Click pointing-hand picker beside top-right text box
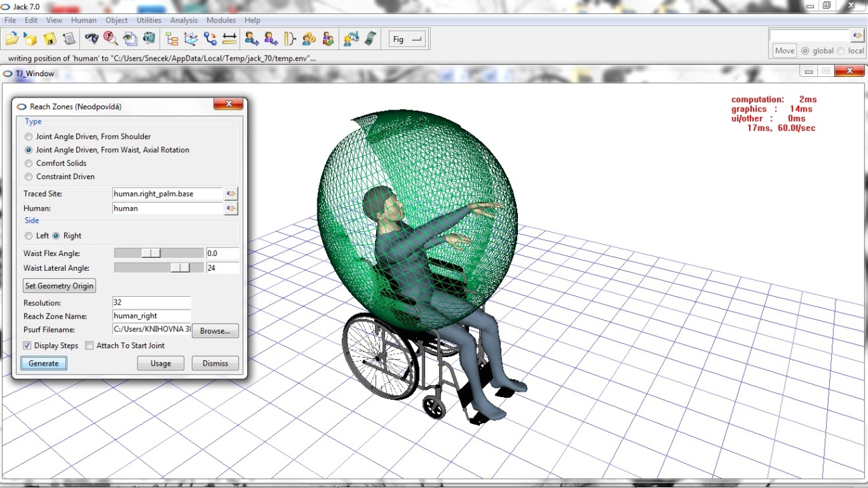 857,35
